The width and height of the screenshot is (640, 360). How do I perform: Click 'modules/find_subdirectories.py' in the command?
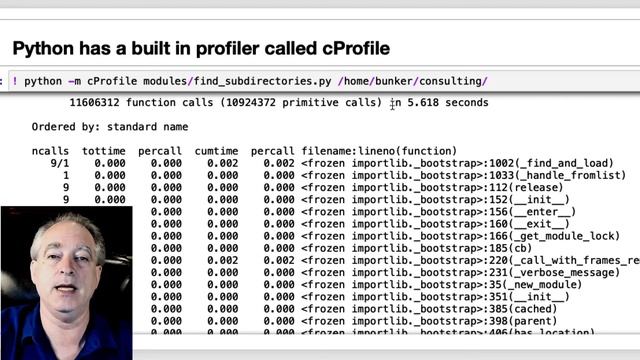[x=237, y=81]
